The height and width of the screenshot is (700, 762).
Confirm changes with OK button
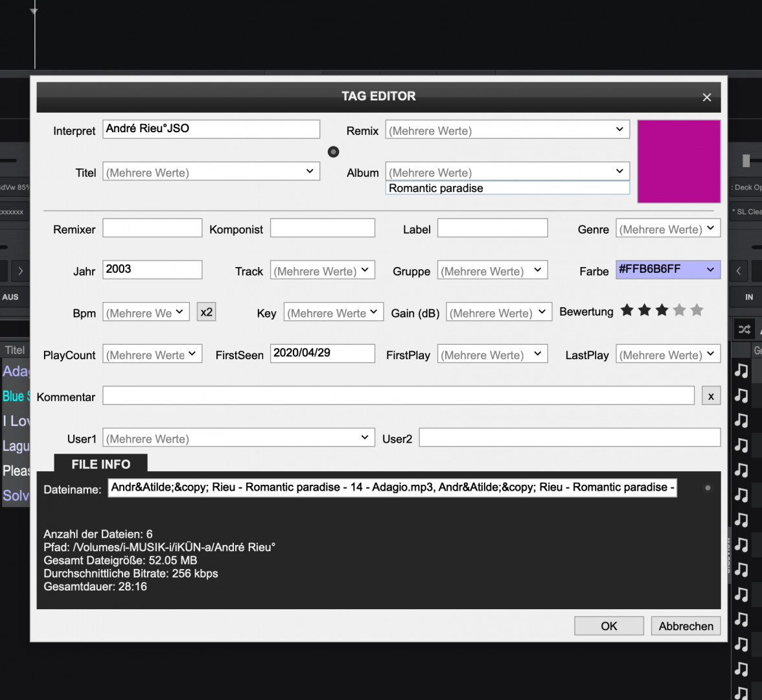pyautogui.click(x=608, y=626)
